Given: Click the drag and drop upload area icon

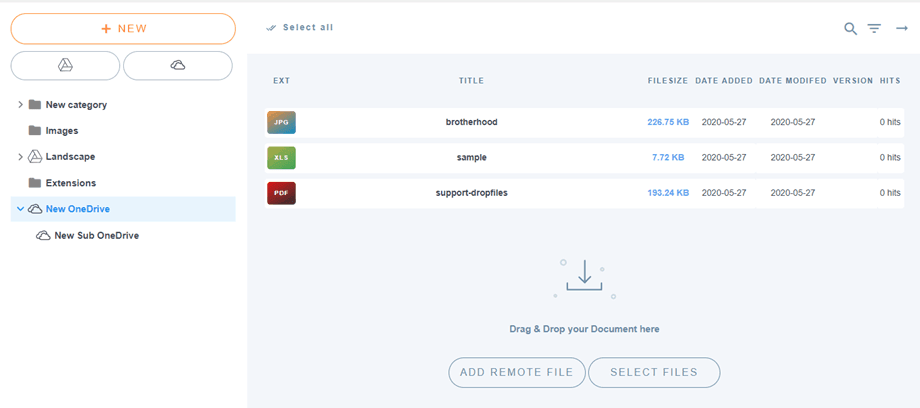Looking at the screenshot, I should pos(584,278).
